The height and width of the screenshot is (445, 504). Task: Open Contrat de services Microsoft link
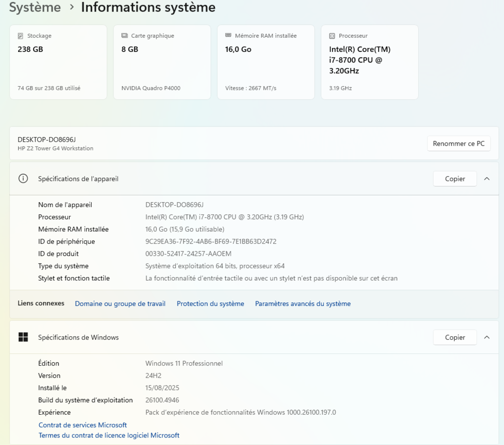(83, 425)
